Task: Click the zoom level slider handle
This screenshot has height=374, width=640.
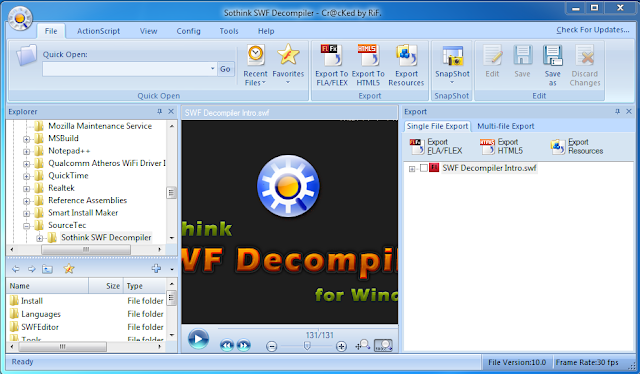Action: pos(307,346)
